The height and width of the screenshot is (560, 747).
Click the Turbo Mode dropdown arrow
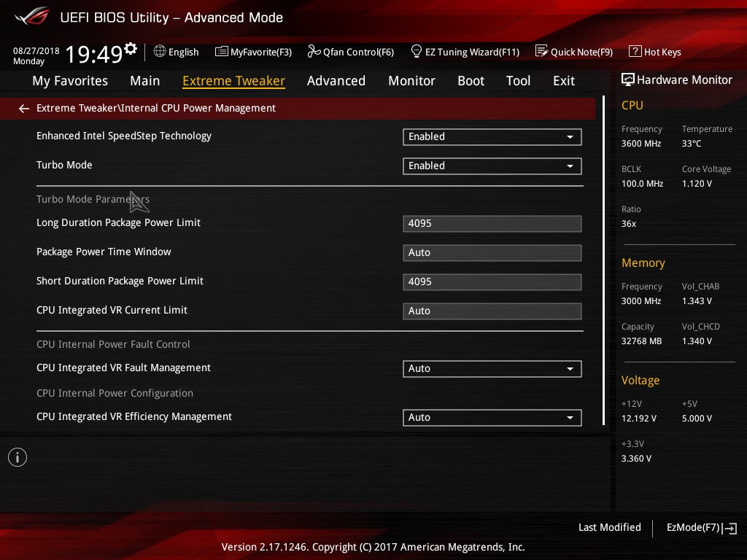click(570, 166)
